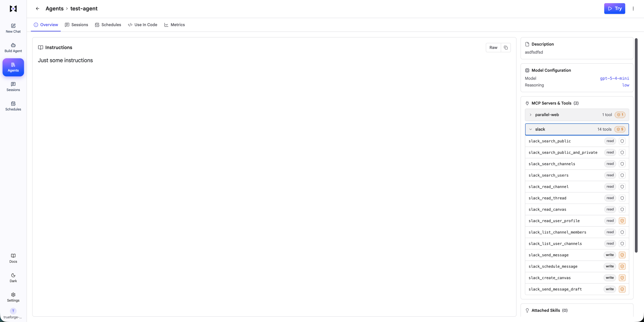Switch to the Overview tab
644x322 pixels.
click(x=46, y=25)
